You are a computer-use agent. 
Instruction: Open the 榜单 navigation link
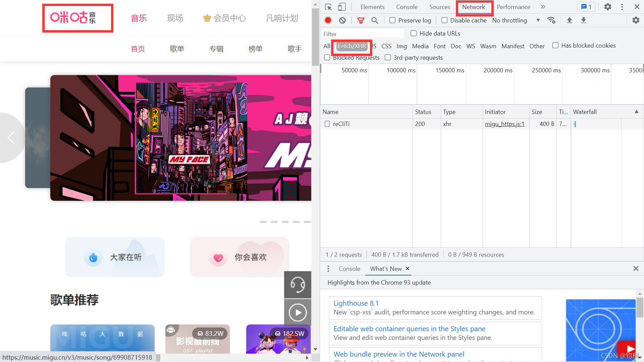[255, 49]
